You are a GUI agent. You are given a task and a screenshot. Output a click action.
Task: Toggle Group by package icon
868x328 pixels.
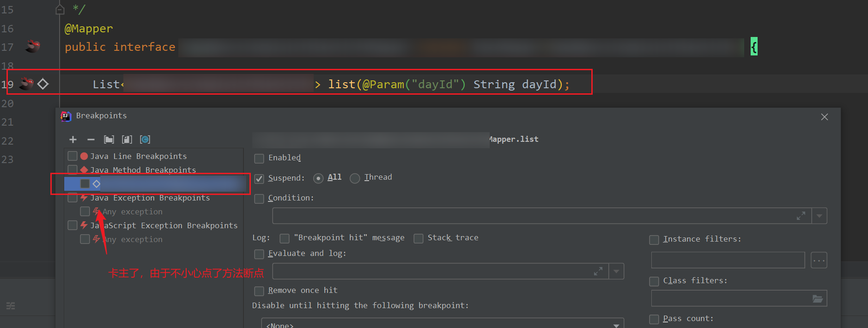tap(109, 140)
